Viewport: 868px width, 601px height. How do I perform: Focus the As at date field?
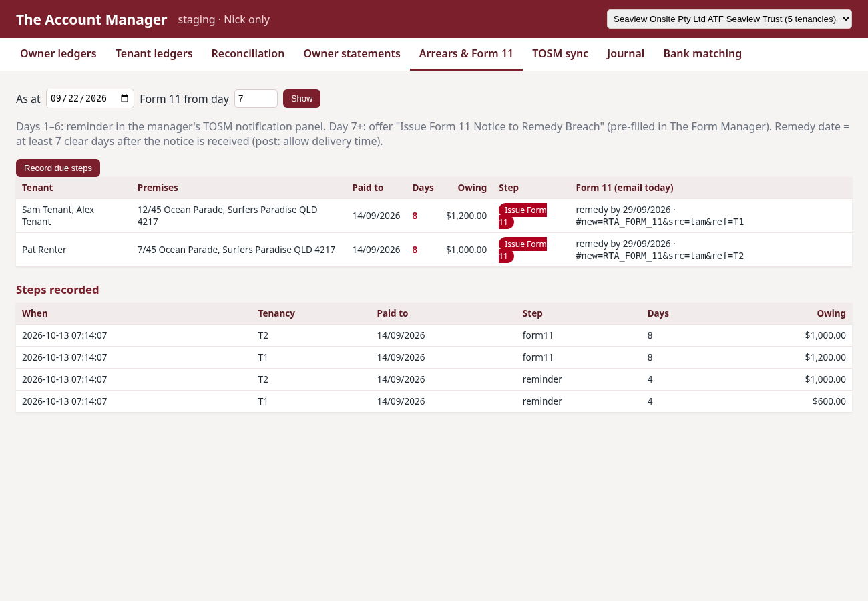point(90,99)
